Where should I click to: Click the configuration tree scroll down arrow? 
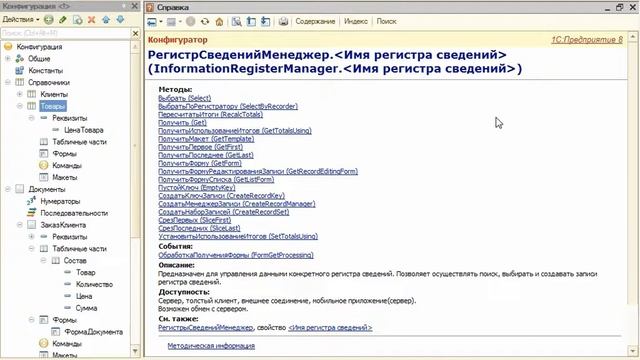(135, 351)
